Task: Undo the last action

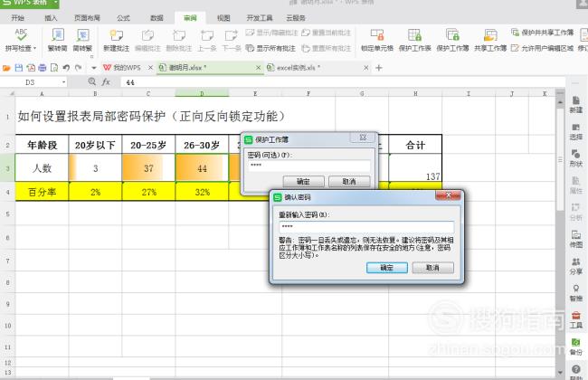Action: [x=66, y=68]
